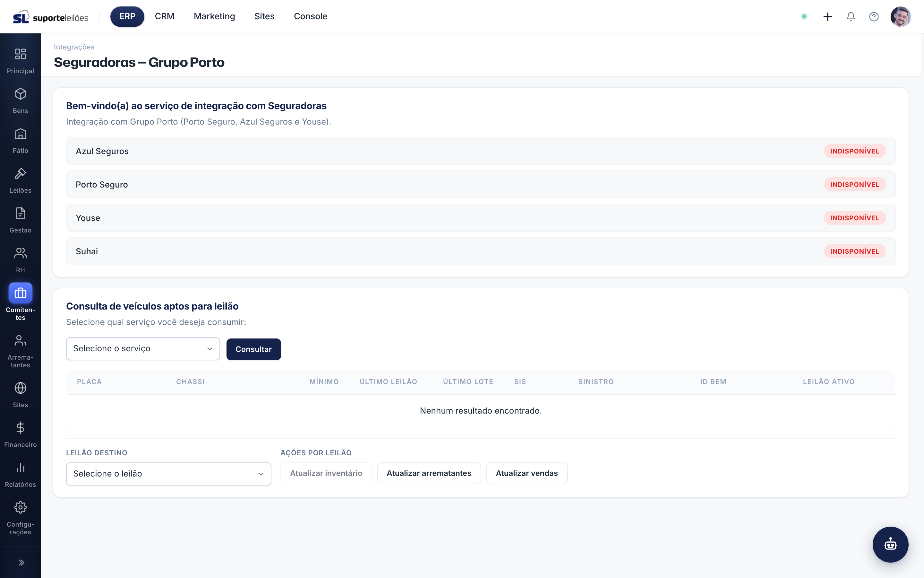The height and width of the screenshot is (578, 924).
Task: Click the Nenhum resultado encontrado message
Action: point(481,411)
